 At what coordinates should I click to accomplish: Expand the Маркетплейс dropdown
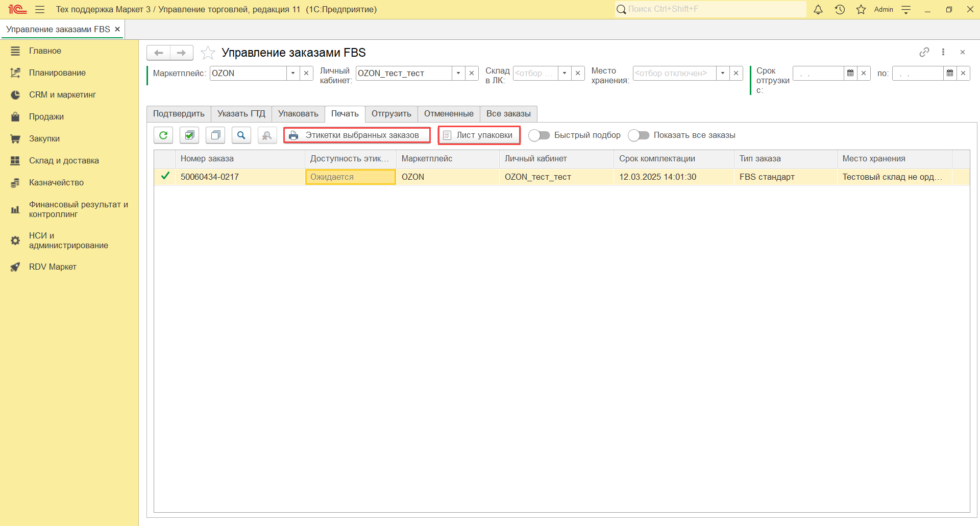pyautogui.click(x=293, y=74)
